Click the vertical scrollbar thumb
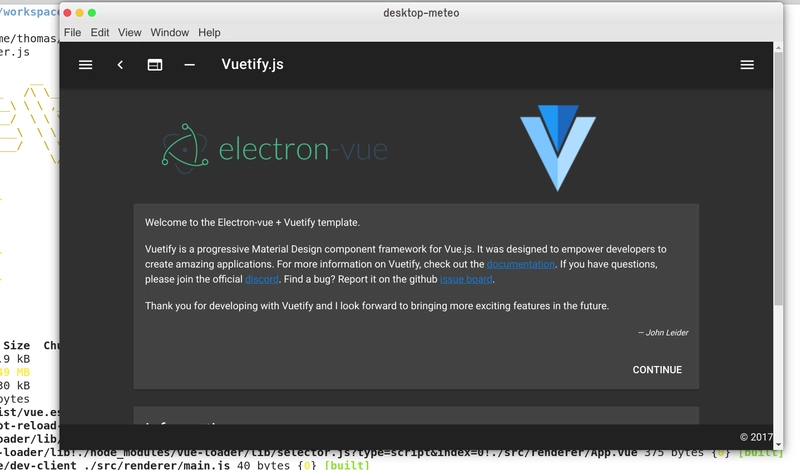Screen dimensions: 800x470 click(x=778, y=179)
